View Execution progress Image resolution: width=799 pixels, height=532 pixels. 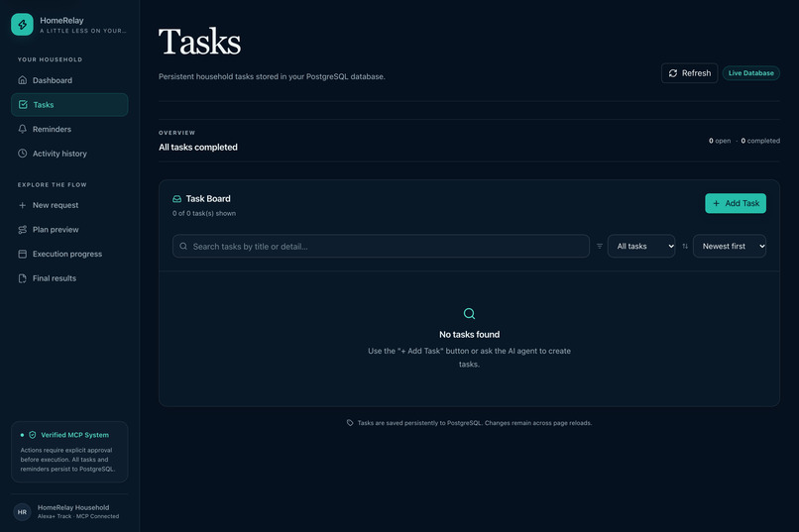69,254
